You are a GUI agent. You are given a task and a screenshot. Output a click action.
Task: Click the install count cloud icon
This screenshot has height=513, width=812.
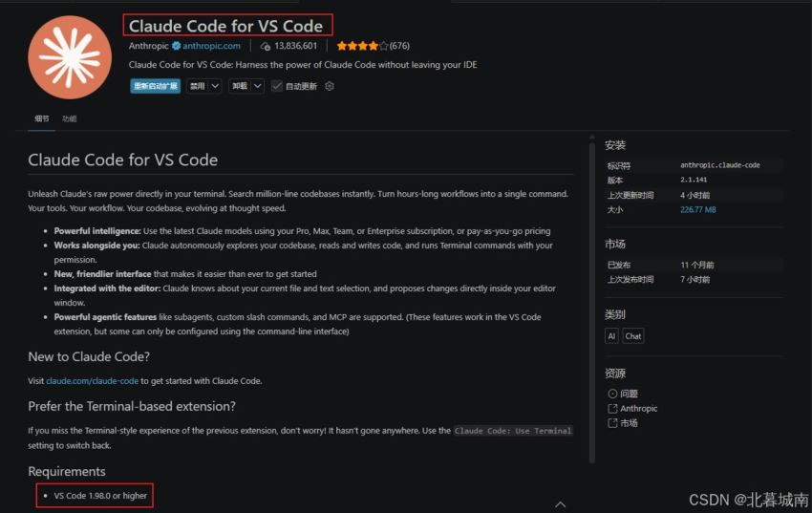pos(266,46)
